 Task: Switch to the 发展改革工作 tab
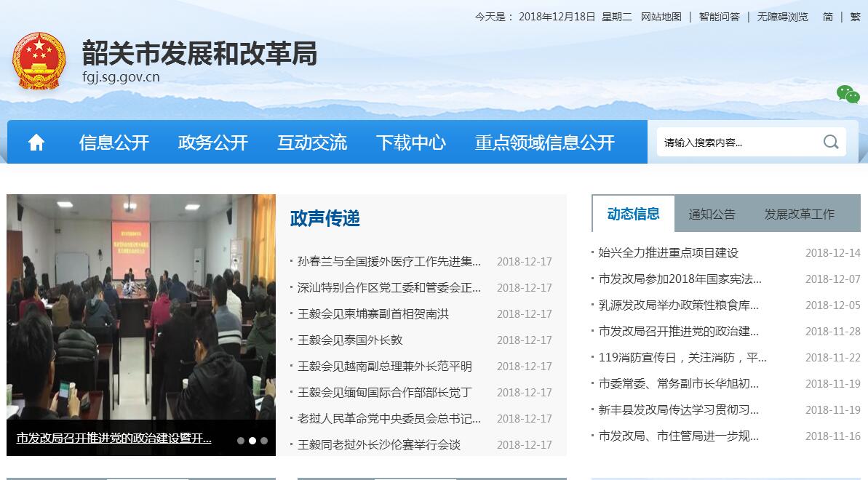click(x=800, y=215)
